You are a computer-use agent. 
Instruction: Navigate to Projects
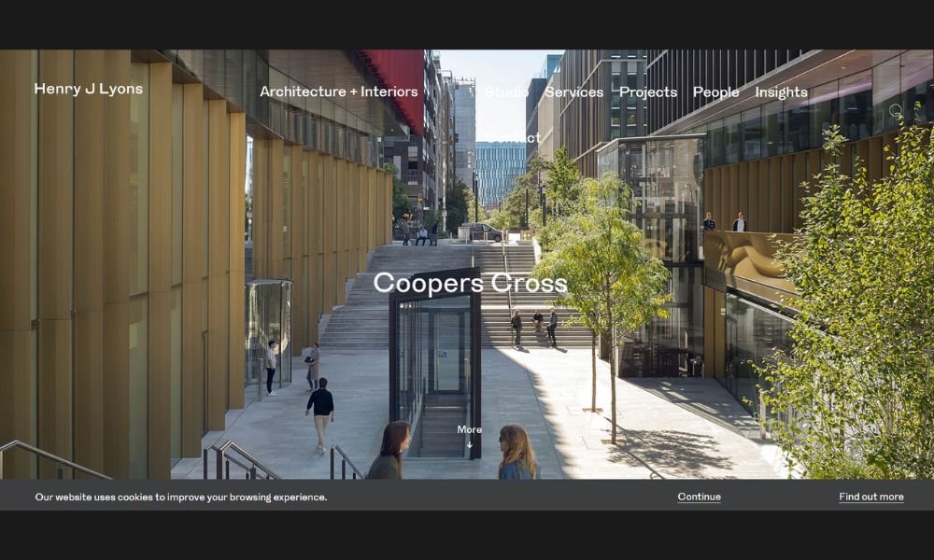pyautogui.click(x=647, y=91)
